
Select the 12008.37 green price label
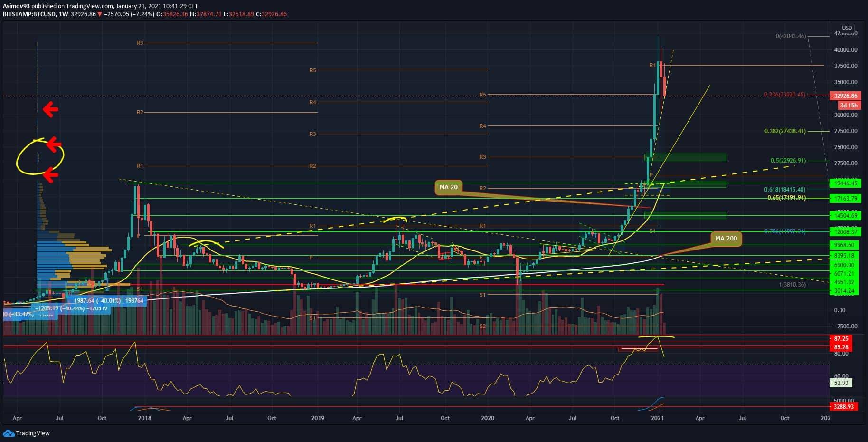[846, 232]
